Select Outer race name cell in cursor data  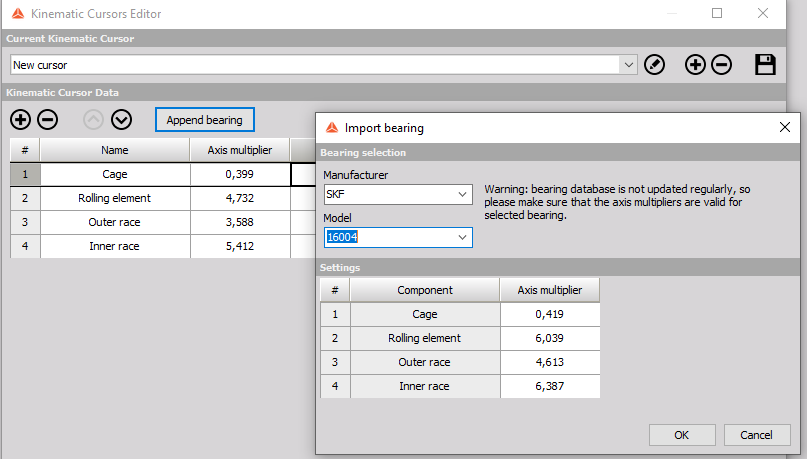tap(115, 222)
